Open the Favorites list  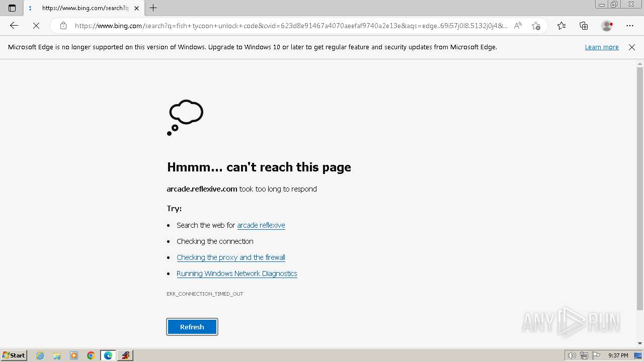click(x=561, y=26)
